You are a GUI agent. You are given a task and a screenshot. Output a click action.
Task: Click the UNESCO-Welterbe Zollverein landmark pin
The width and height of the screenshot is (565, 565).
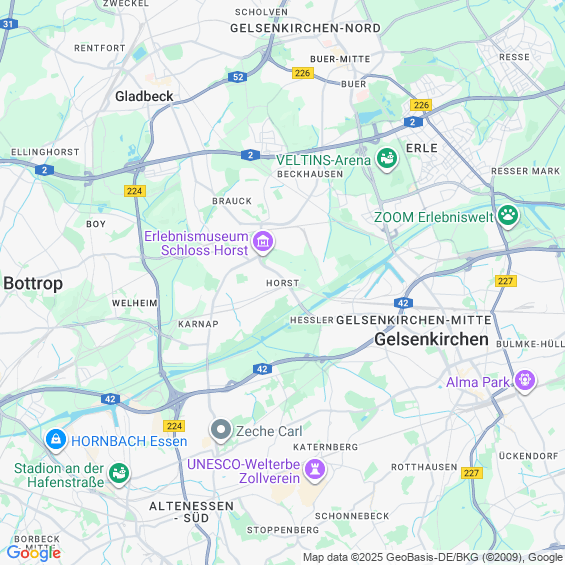pos(315,470)
